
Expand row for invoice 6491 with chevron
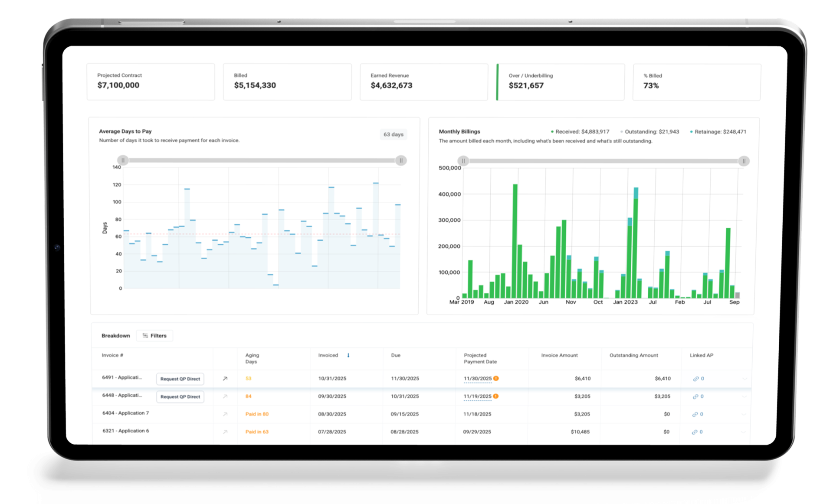coord(744,379)
